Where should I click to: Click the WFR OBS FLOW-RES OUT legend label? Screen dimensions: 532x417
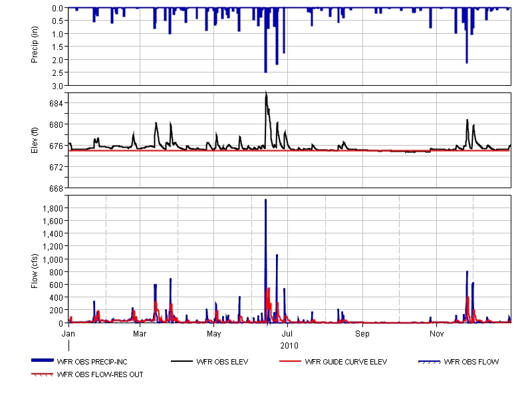click(x=100, y=374)
